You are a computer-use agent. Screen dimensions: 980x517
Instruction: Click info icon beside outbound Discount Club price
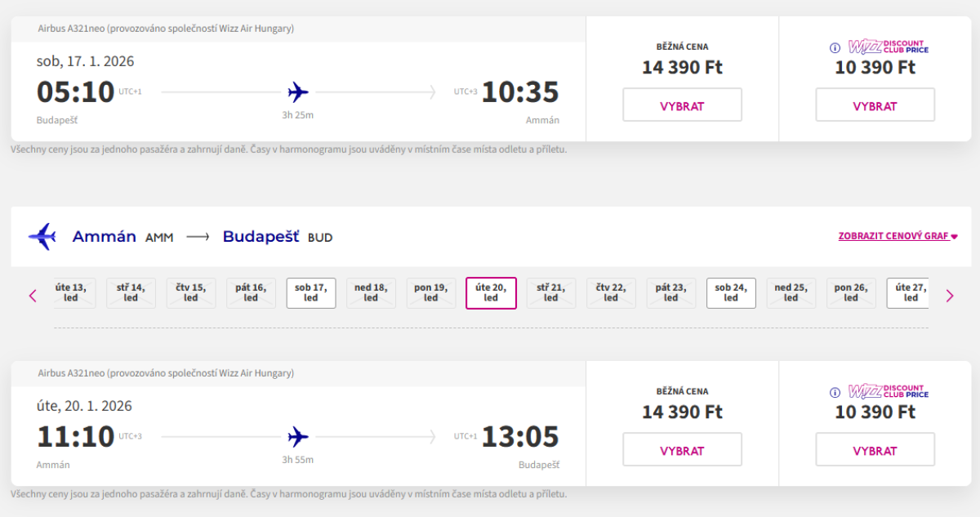click(x=835, y=48)
